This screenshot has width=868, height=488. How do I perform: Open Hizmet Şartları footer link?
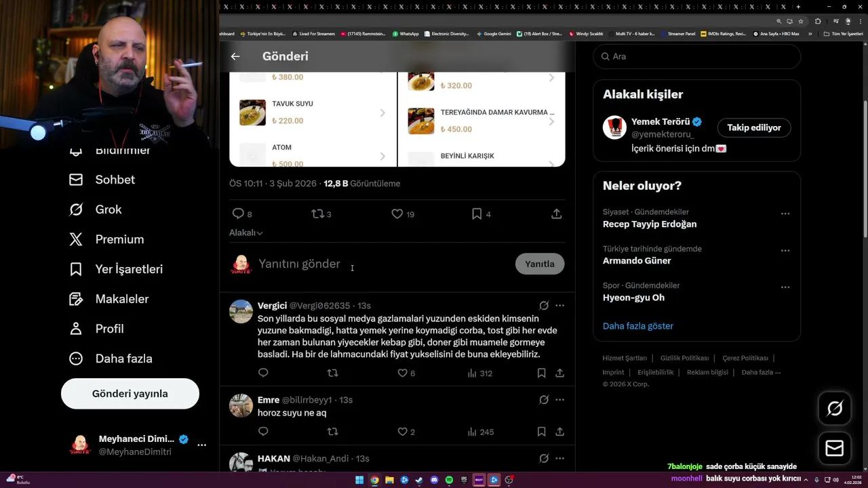625,358
